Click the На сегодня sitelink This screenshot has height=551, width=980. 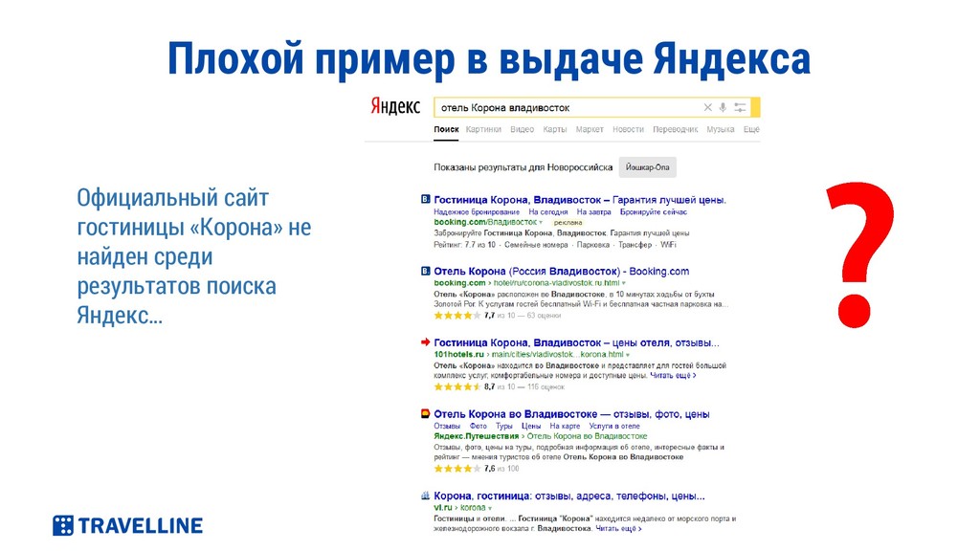click(548, 211)
